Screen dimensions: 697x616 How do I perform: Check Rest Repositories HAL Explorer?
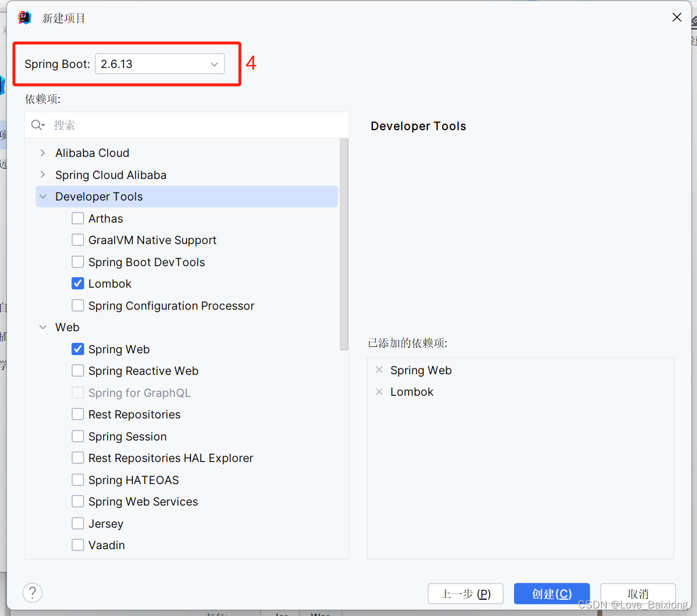tap(78, 458)
